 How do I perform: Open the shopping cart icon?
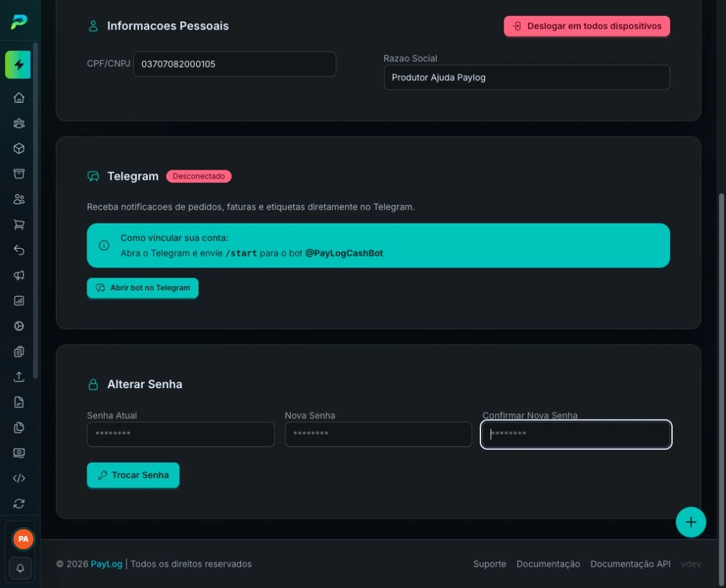coord(19,224)
